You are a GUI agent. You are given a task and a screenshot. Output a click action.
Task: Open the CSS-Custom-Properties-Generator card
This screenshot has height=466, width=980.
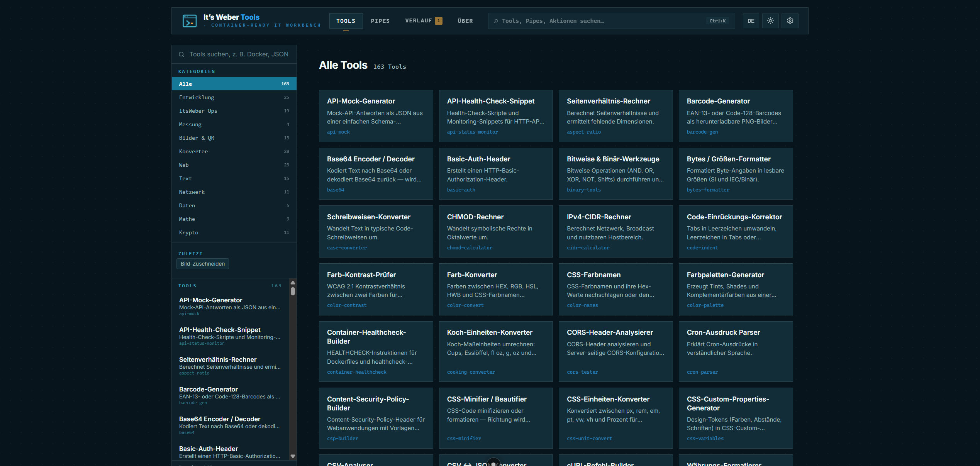pyautogui.click(x=736, y=418)
